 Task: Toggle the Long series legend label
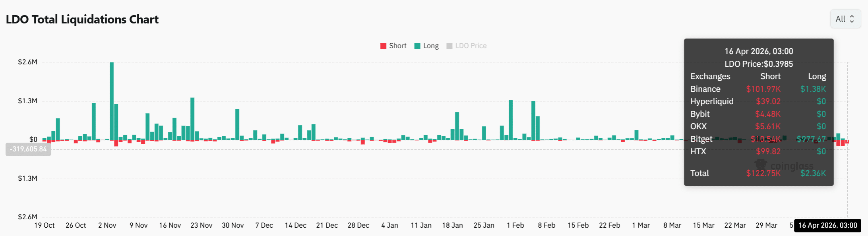click(431, 46)
